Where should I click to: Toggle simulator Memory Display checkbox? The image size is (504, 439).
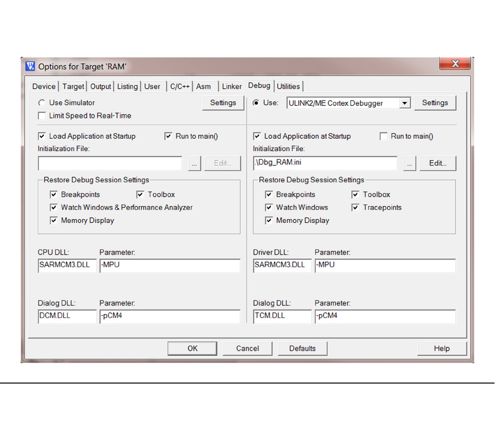pos(54,220)
